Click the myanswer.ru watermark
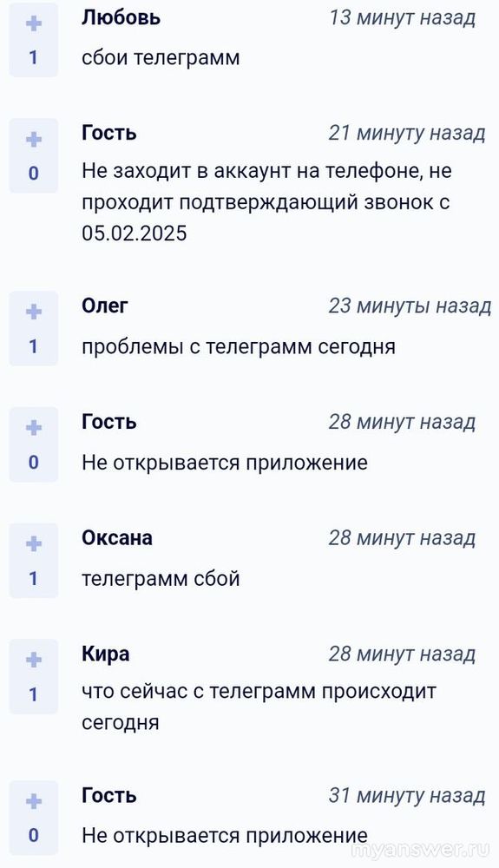The width and height of the screenshot is (499, 868). click(x=420, y=850)
